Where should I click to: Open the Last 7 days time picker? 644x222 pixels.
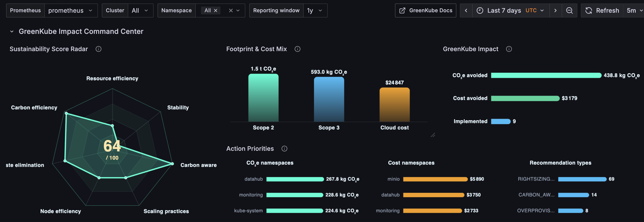pyautogui.click(x=511, y=10)
